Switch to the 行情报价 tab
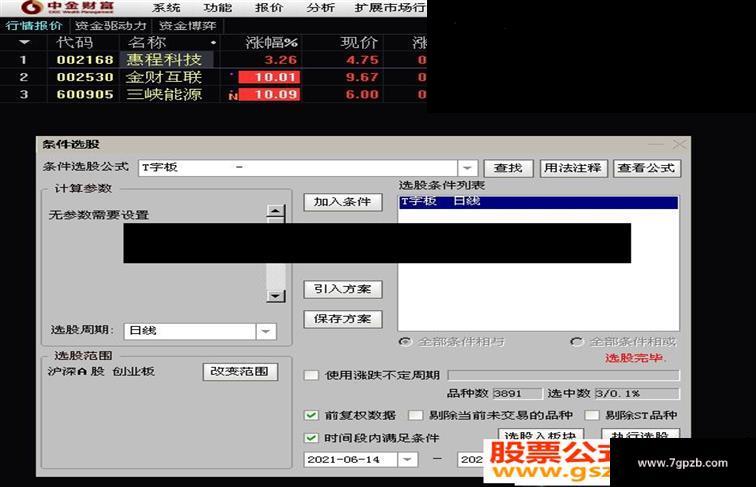 (x=34, y=26)
